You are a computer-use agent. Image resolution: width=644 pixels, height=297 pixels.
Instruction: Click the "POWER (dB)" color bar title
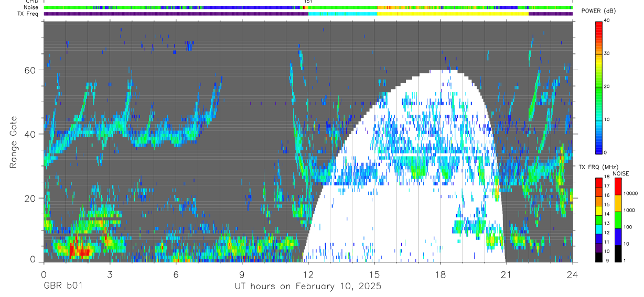[598, 11]
